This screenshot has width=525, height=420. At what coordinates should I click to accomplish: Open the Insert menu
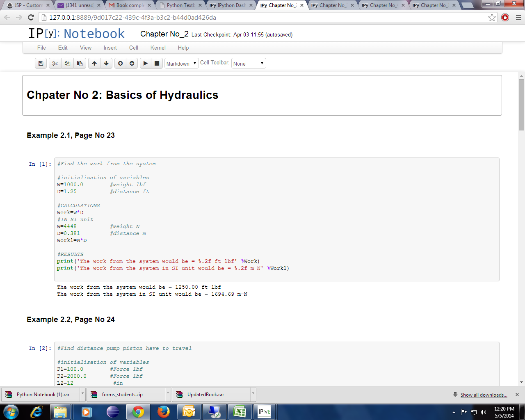(x=110, y=48)
